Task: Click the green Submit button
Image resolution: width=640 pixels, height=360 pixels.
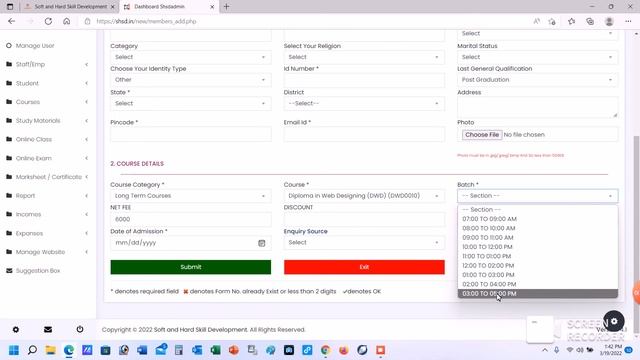Action: 191,267
